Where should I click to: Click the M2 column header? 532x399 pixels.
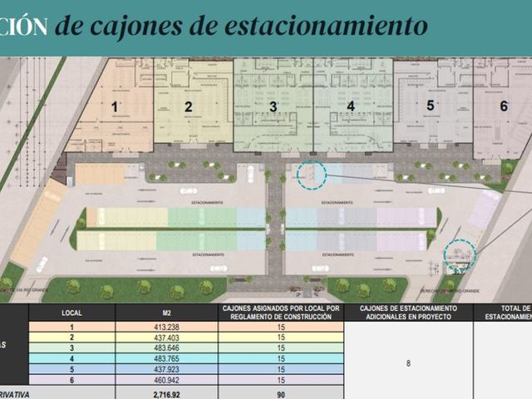click(x=166, y=313)
